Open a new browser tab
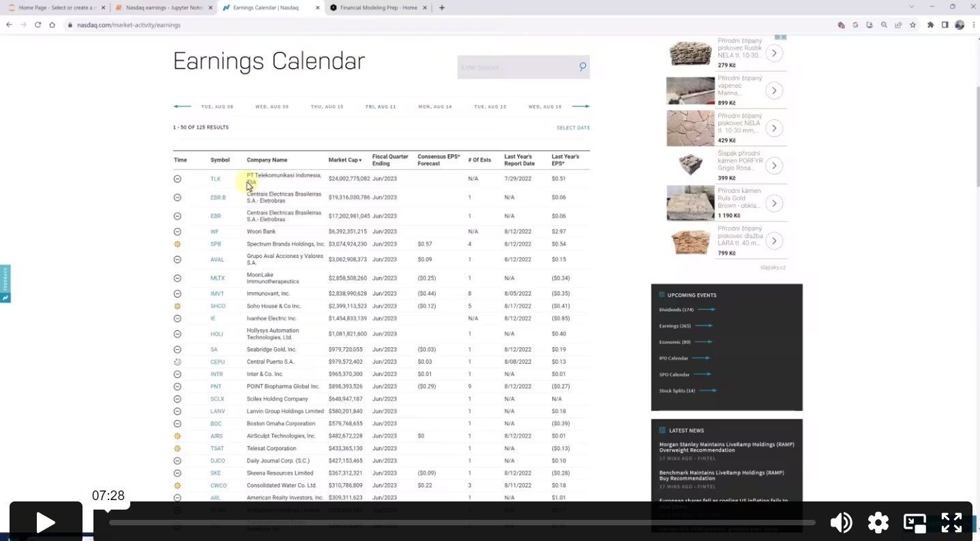This screenshot has height=541, width=980. coord(442,8)
